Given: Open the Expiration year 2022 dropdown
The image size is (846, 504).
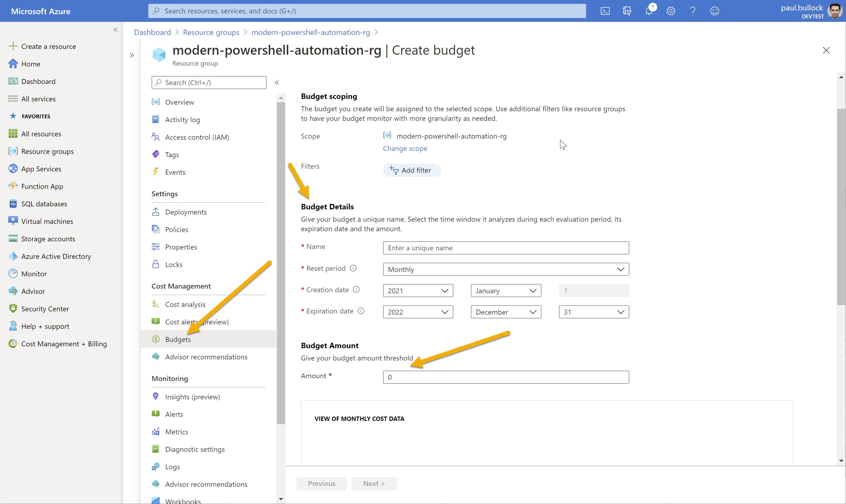Looking at the screenshot, I should pos(418,312).
